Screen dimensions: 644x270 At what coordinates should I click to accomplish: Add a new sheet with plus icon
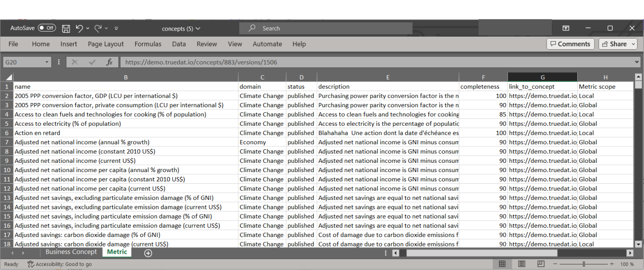pyautogui.click(x=148, y=253)
